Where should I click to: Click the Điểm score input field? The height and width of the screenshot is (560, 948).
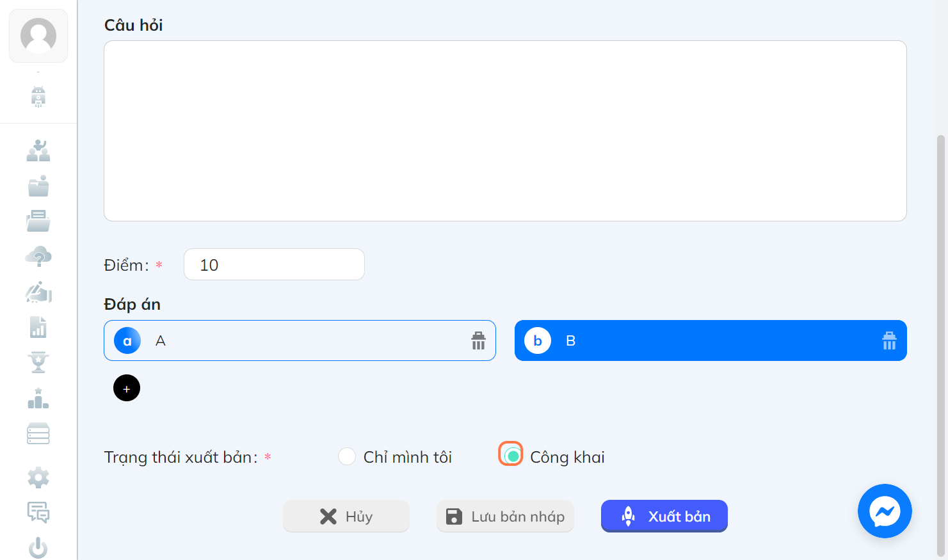click(x=274, y=264)
